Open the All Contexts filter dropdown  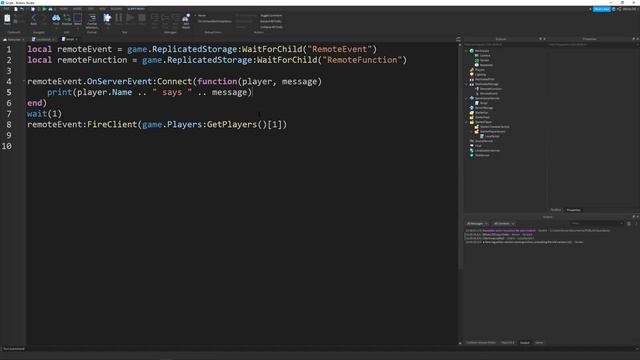click(x=504, y=224)
